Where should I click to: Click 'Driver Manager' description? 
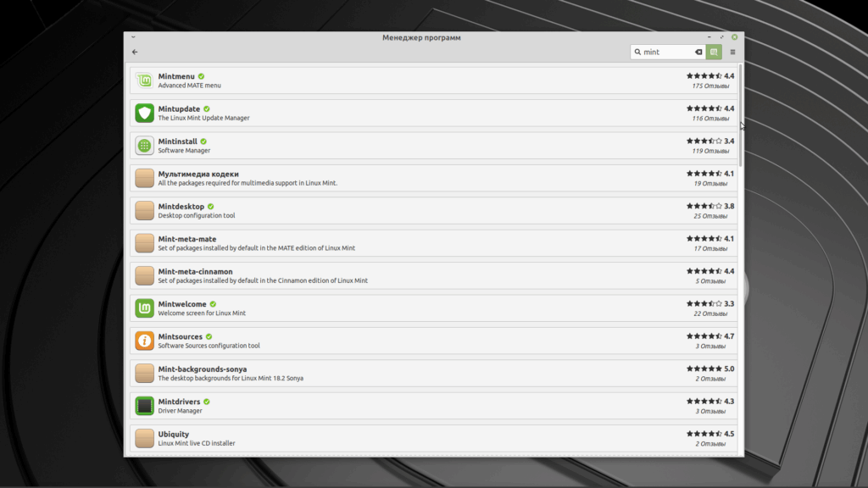tap(180, 411)
